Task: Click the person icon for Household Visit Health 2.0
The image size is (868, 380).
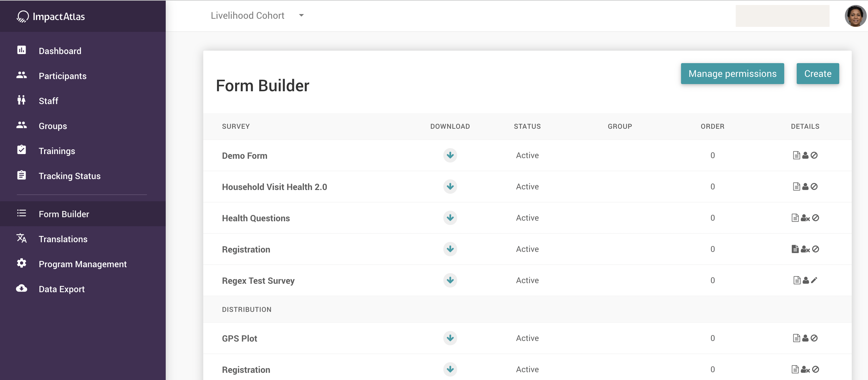Action: pos(805,187)
